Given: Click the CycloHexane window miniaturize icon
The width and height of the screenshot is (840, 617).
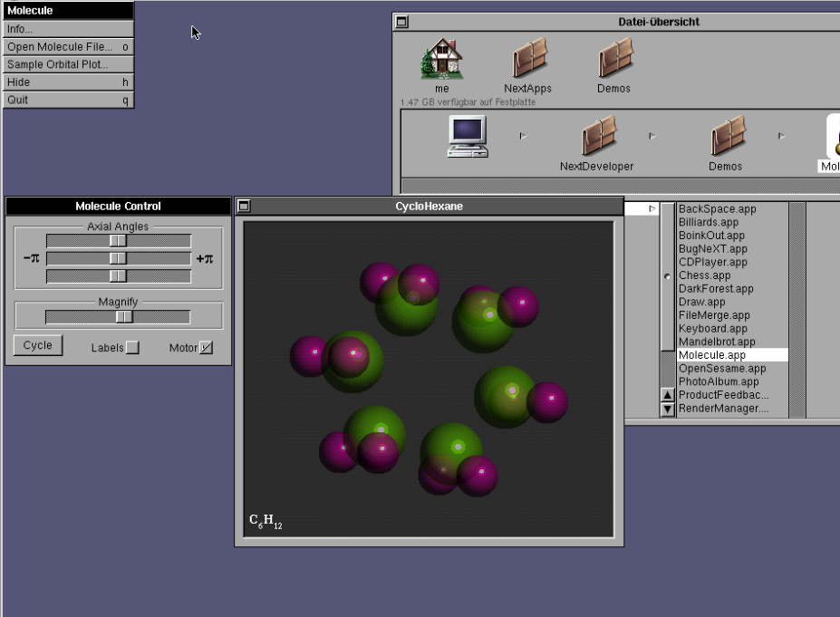Looking at the screenshot, I should (244, 207).
